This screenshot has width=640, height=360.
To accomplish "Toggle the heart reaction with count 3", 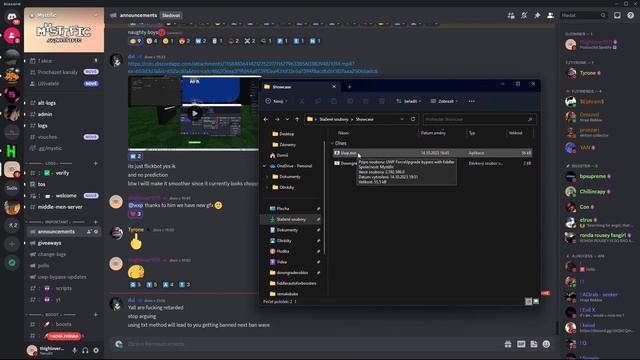I will click(135, 214).
